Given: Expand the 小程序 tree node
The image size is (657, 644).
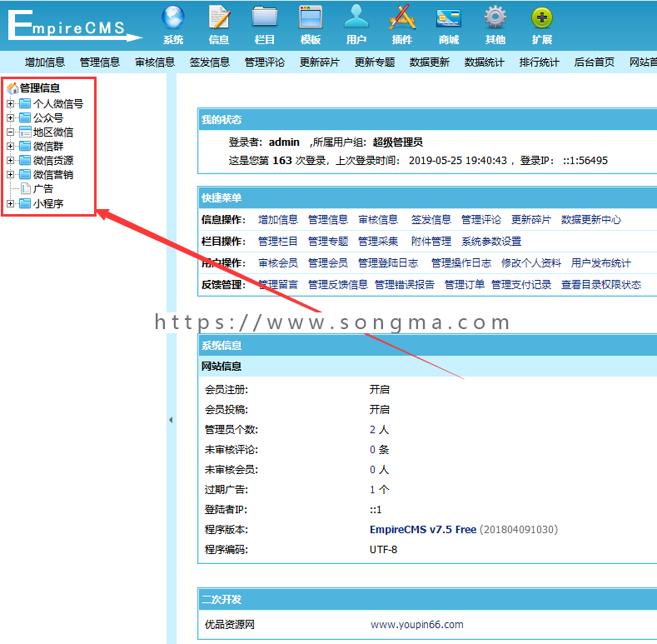Looking at the screenshot, I should click(x=11, y=204).
